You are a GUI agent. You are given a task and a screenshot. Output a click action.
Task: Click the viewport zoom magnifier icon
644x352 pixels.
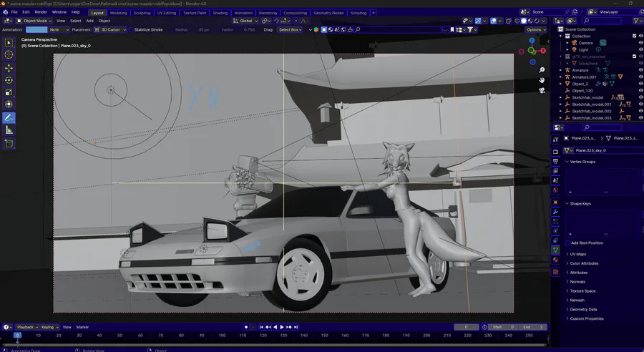click(542, 70)
